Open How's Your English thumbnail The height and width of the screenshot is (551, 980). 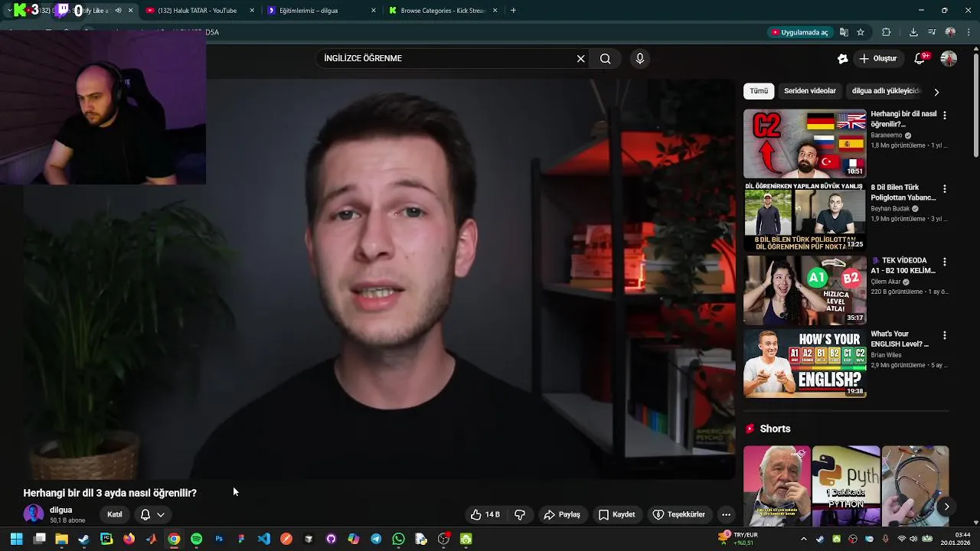pyautogui.click(x=805, y=364)
